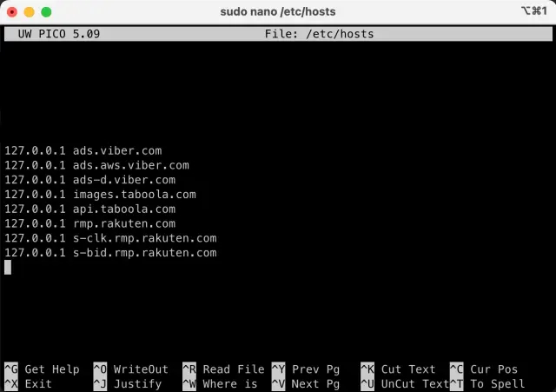Place cursor on images.taboola.com line
Screen dimensions: 556x392
[x=100, y=195]
